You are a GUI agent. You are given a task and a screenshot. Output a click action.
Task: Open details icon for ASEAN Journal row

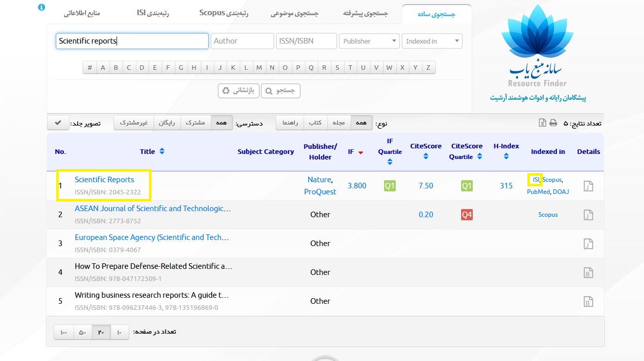click(588, 215)
